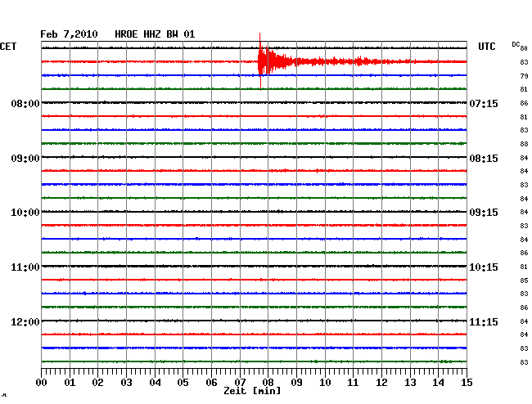This screenshot has height=404, width=532.
Task: Click the "Zeit [min]" axis title
Action: (252, 391)
